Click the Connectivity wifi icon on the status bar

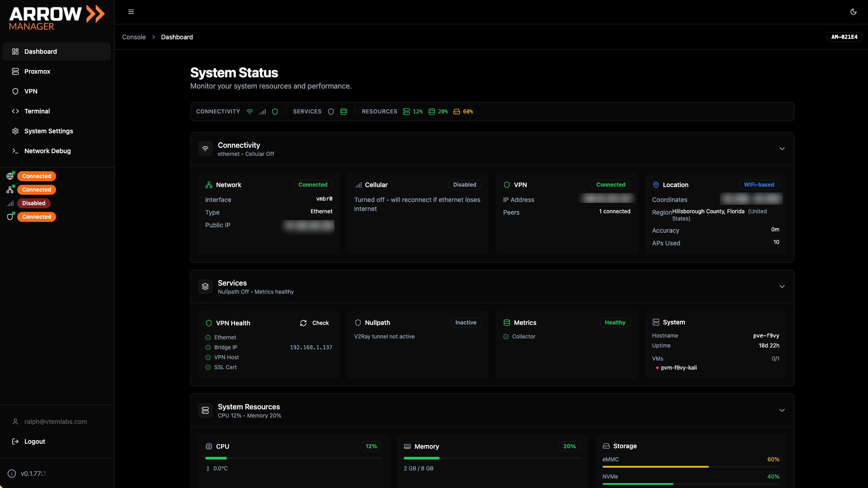pos(250,112)
